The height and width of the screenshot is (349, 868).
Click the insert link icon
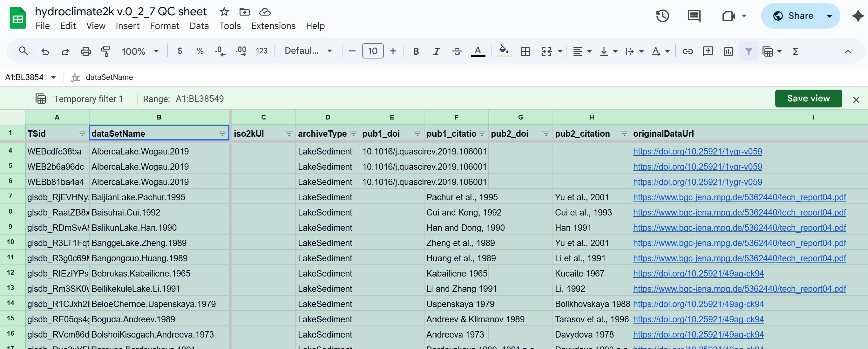click(x=688, y=51)
